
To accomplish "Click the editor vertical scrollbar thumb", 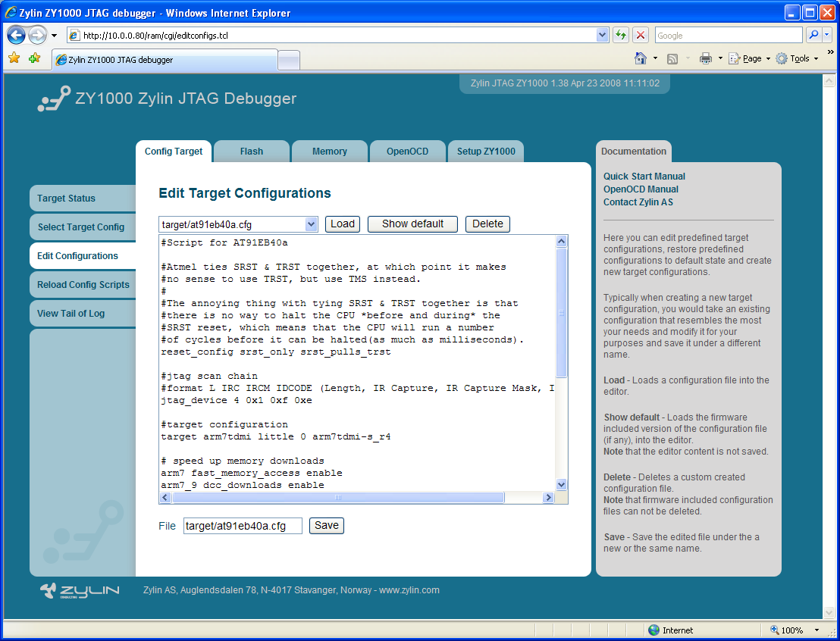I will point(562,313).
